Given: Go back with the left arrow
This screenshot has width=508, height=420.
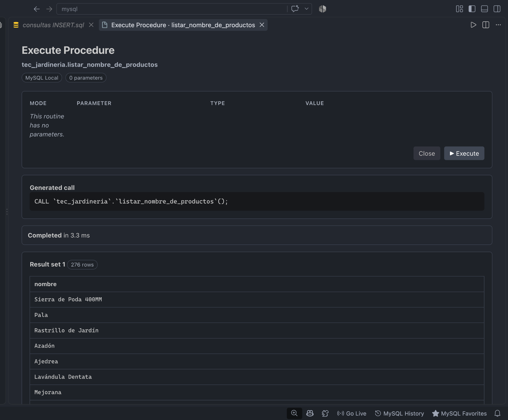Looking at the screenshot, I should 37,9.
